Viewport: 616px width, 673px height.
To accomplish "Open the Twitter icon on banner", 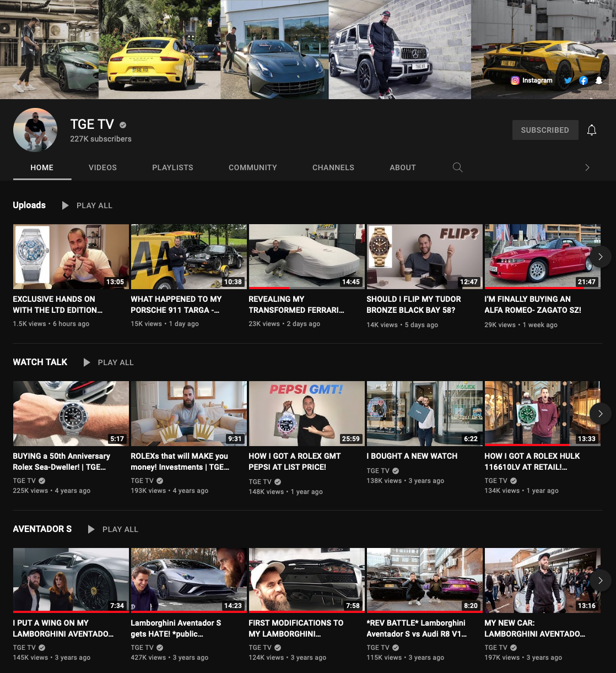I will 568,80.
